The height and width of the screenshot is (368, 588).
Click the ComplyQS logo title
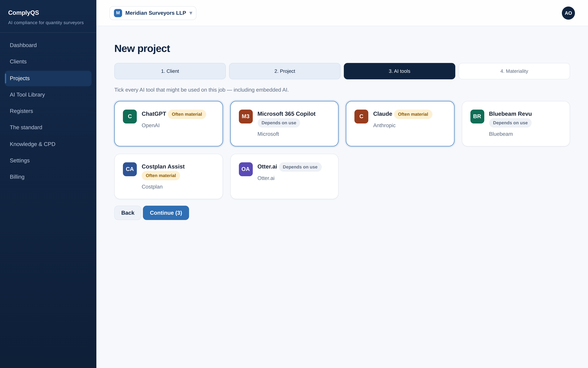click(23, 13)
